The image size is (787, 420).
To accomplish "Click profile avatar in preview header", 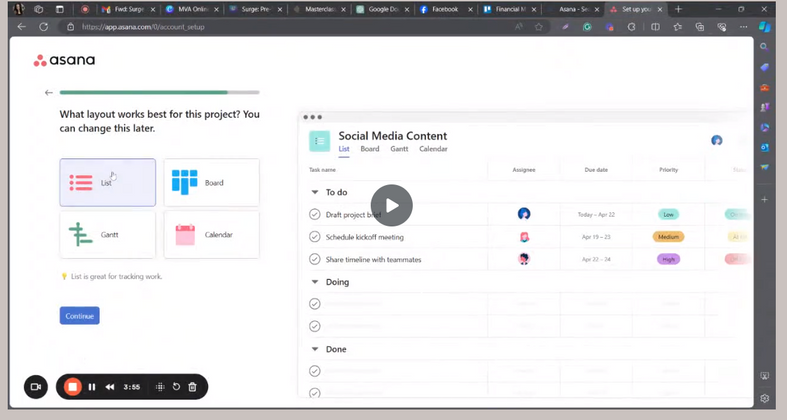I will click(717, 141).
